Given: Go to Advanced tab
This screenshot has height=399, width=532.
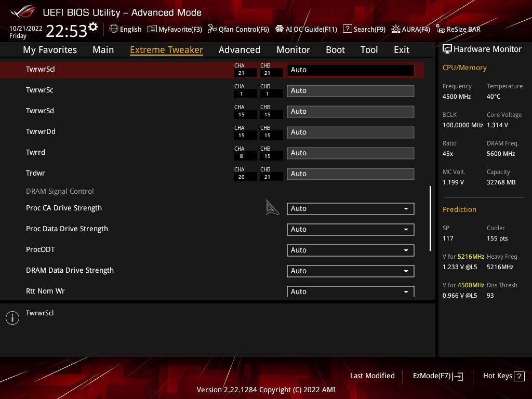Looking at the screenshot, I should pyautogui.click(x=239, y=50).
